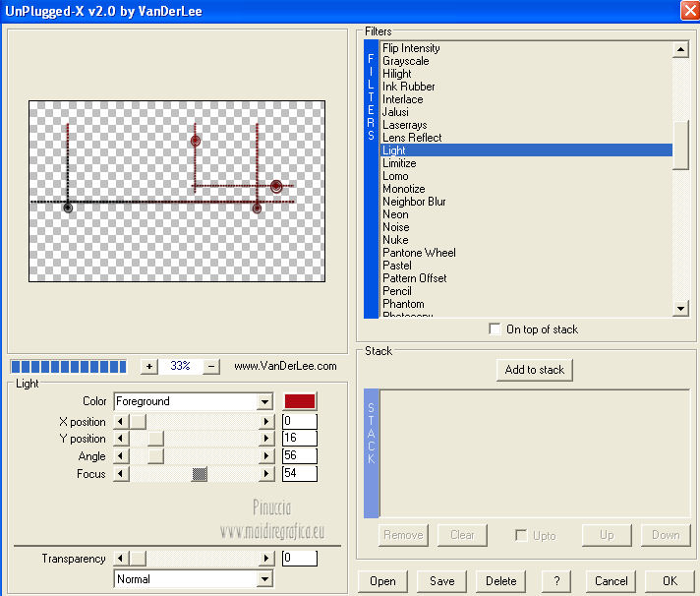This screenshot has height=596, width=700.
Task: Click the question mark help button
Action: coord(556,581)
